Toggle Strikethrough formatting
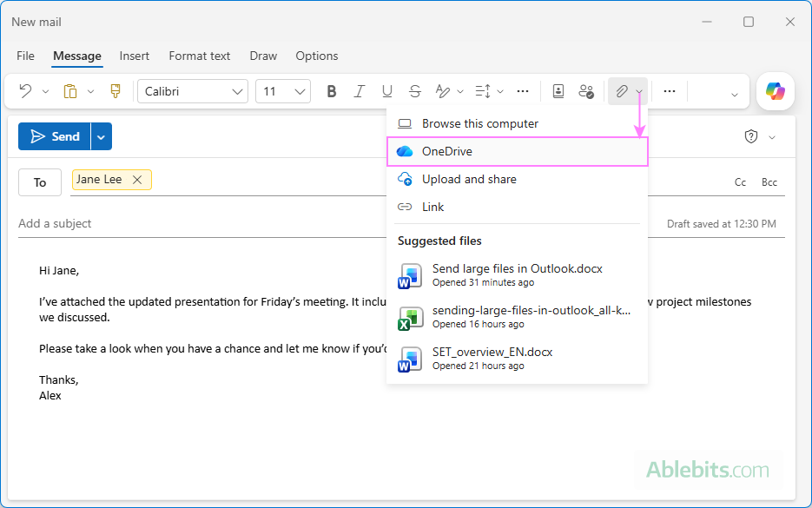 [415, 92]
